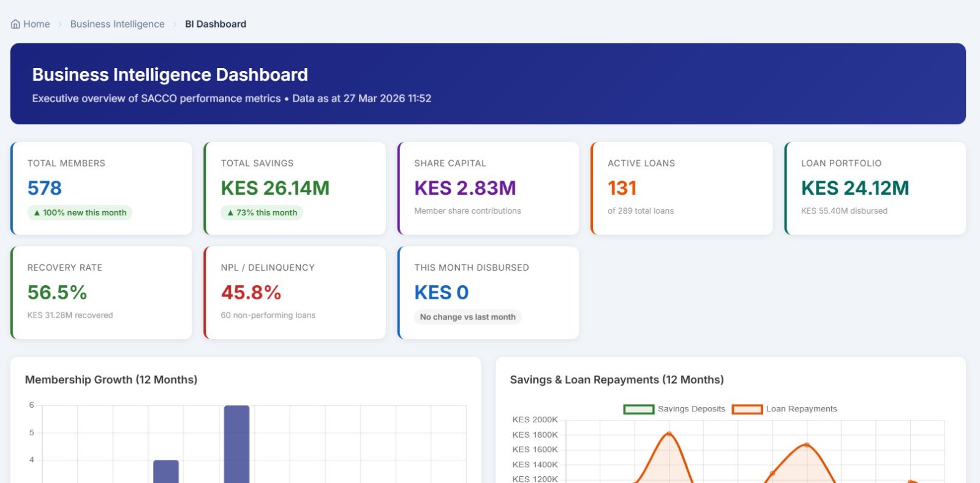Select the Loan Portfolio value KES 24.12M
The height and width of the screenshot is (483, 980).
click(855, 188)
